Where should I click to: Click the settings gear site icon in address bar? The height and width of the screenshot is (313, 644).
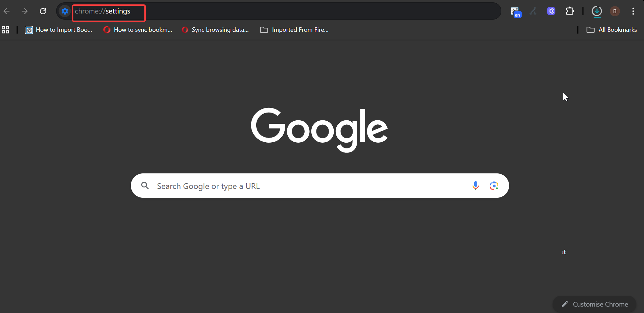(x=65, y=11)
